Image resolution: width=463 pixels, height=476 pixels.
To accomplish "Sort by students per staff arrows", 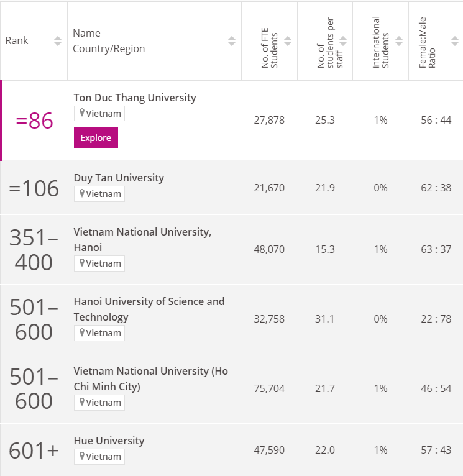I will pos(343,41).
